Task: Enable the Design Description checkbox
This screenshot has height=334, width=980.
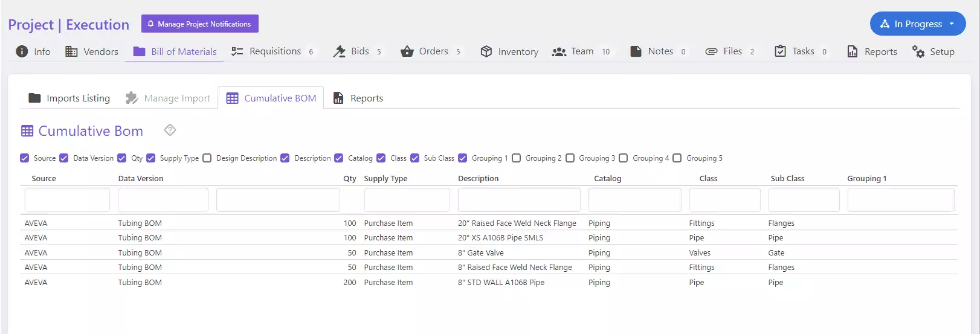Action: click(x=207, y=158)
